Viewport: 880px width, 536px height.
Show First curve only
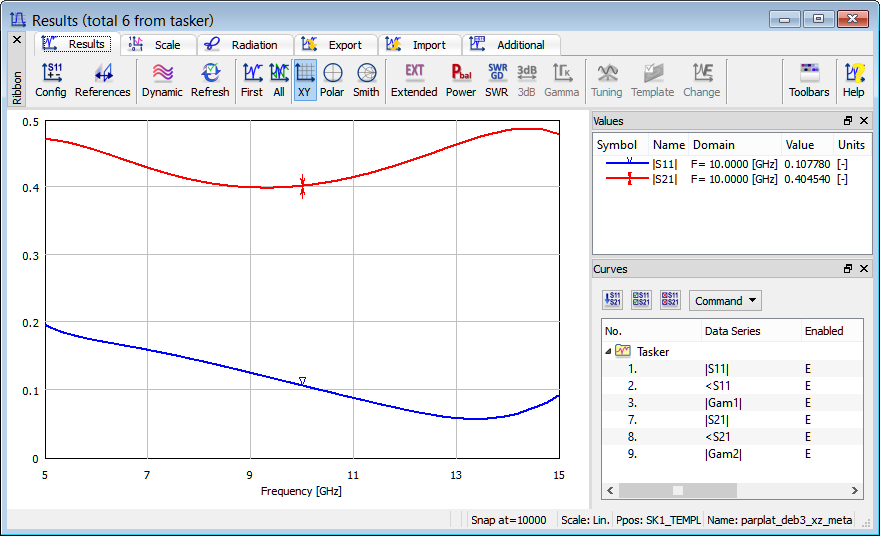[x=251, y=80]
